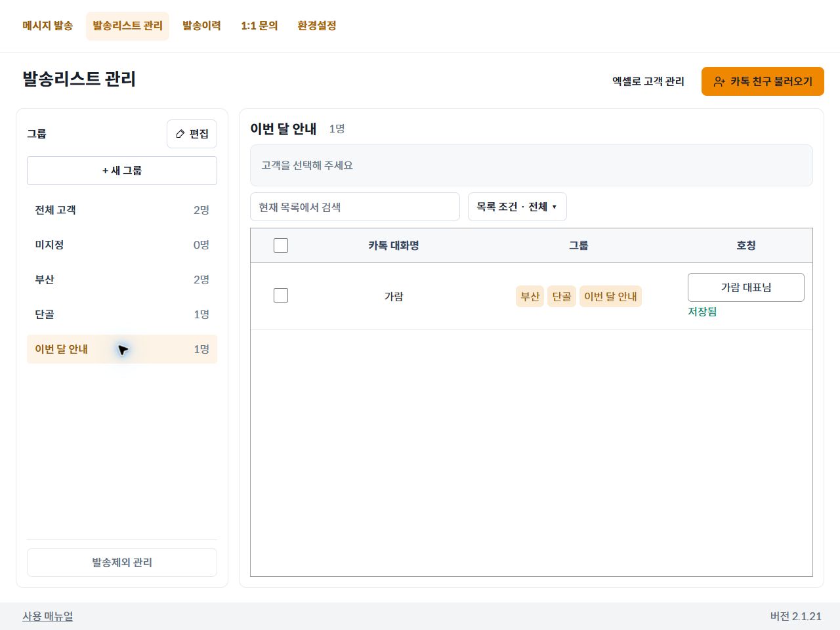Click the 가람 name cell
The height and width of the screenshot is (630, 840).
pyautogui.click(x=394, y=297)
